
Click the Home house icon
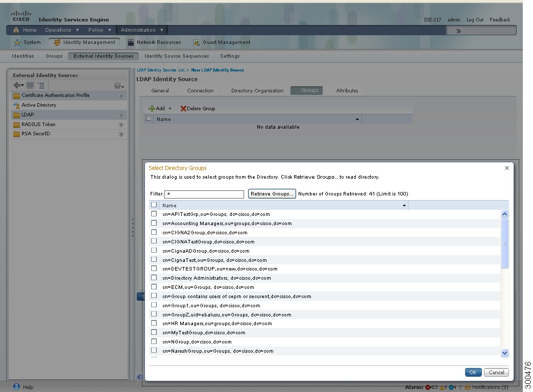(16, 30)
